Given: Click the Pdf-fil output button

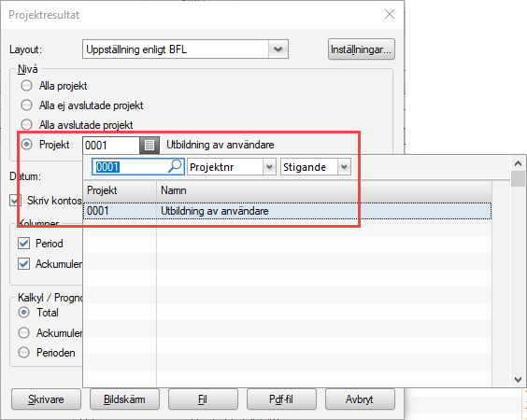Looking at the screenshot, I should [x=281, y=399].
